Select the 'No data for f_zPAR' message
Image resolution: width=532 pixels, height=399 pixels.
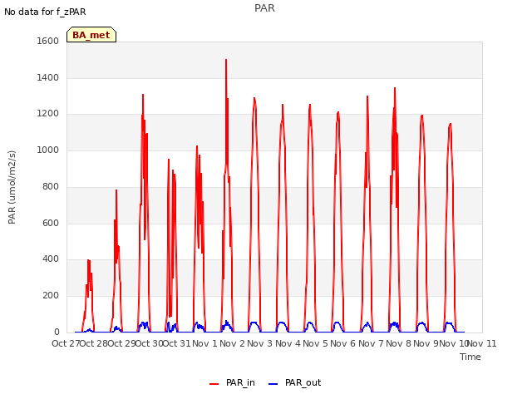[45, 12]
